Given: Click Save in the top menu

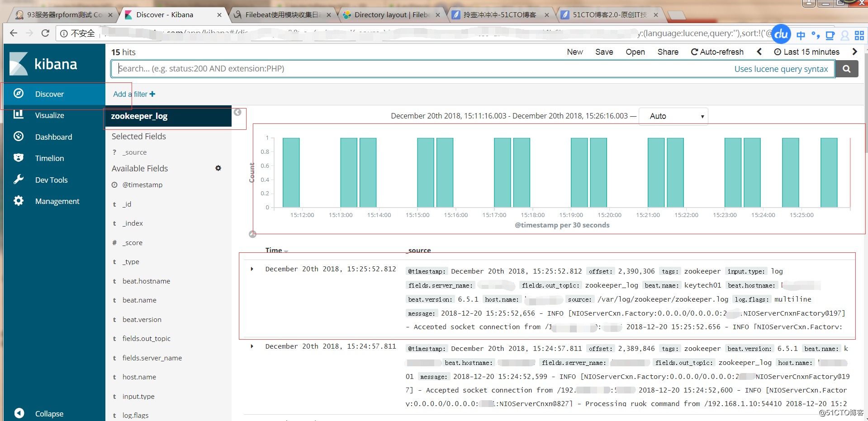Looking at the screenshot, I should [x=604, y=52].
